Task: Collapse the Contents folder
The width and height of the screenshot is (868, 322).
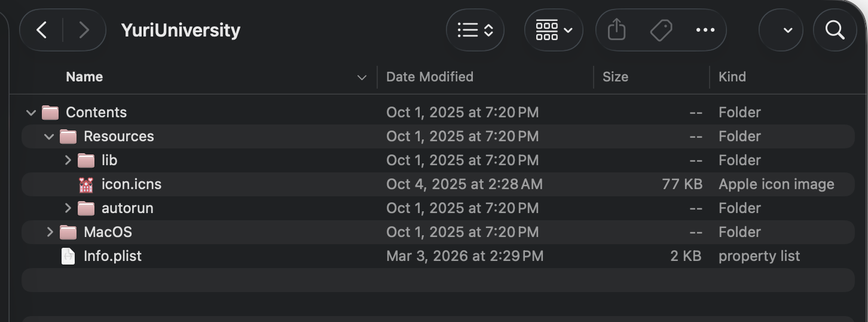Action: [x=31, y=113]
